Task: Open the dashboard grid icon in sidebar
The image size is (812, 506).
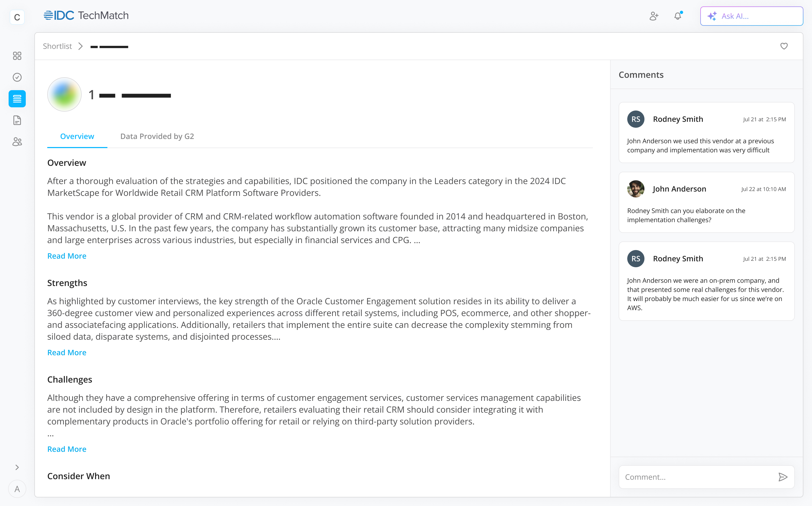Action: coord(17,56)
